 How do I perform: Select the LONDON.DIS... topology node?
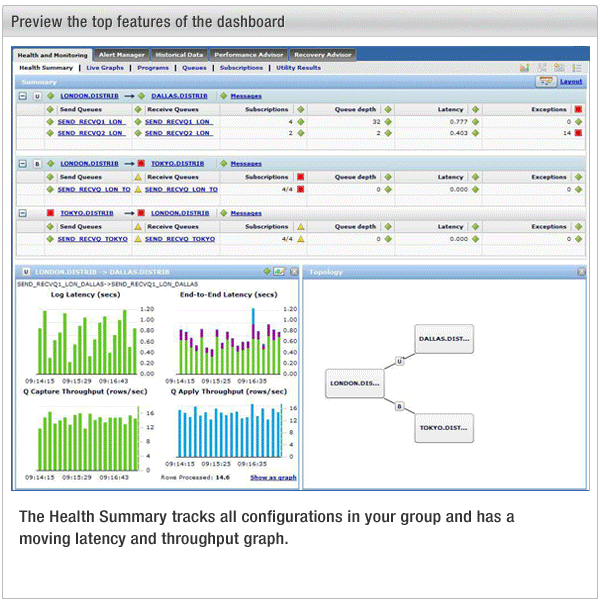pos(355,383)
